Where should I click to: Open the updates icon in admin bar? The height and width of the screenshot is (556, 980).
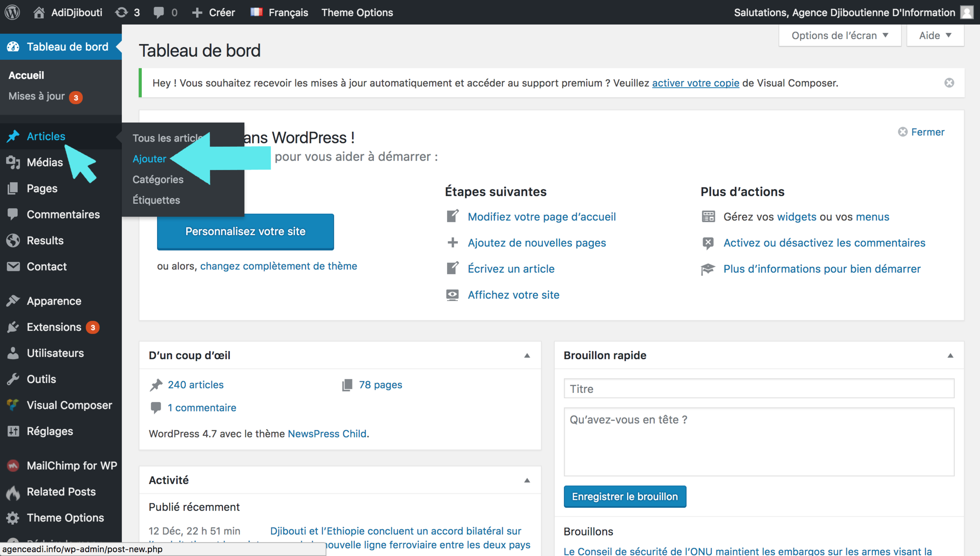pyautogui.click(x=122, y=12)
